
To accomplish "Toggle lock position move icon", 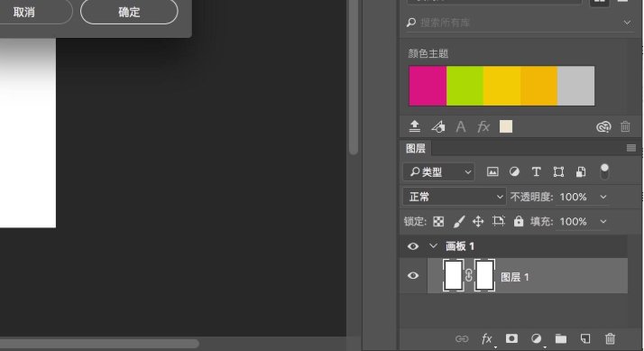I will coord(478,222).
